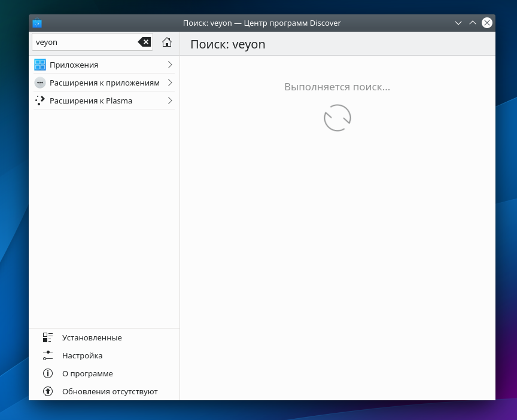Go to the Discover home page
This screenshot has width=517, height=420.
(x=167, y=42)
